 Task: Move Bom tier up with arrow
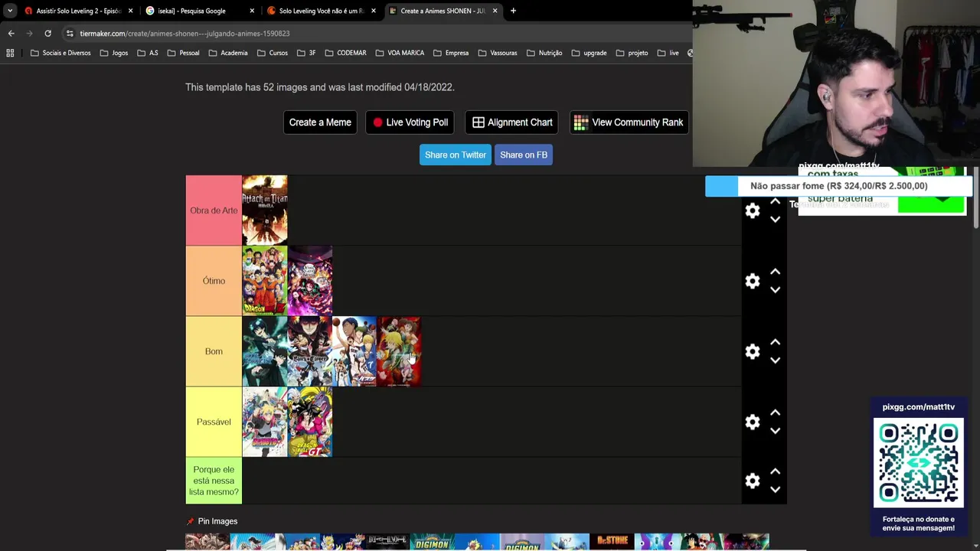click(x=775, y=342)
